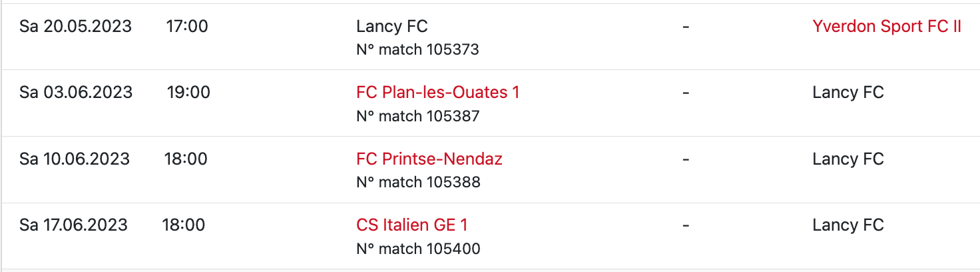
Task: Click Lancy FC in the 20.05.2023 match
Action: click(391, 26)
